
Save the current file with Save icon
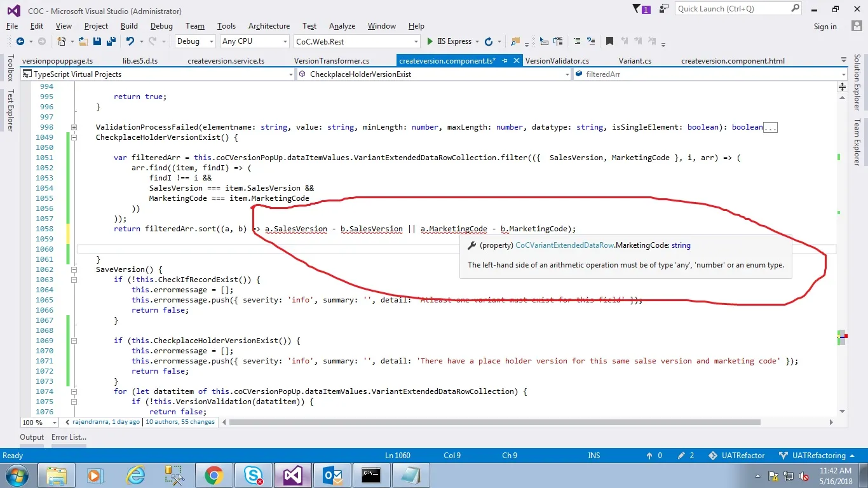pyautogui.click(x=97, y=41)
